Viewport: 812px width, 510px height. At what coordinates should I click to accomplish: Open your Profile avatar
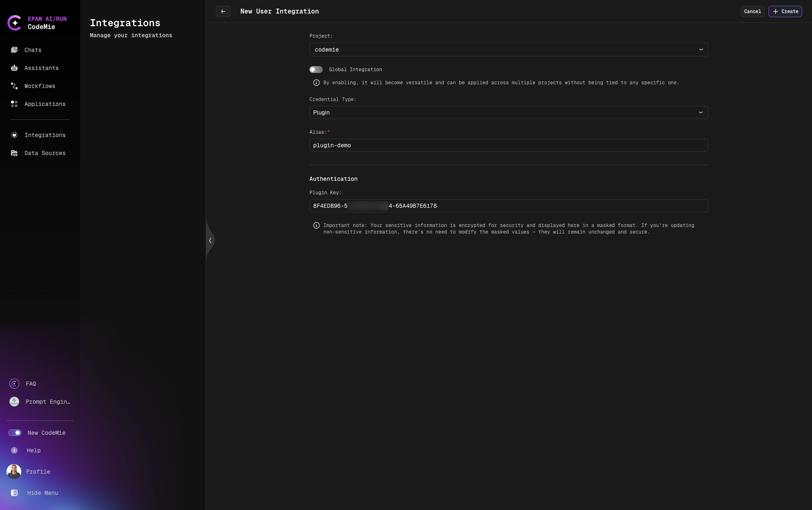click(x=14, y=472)
